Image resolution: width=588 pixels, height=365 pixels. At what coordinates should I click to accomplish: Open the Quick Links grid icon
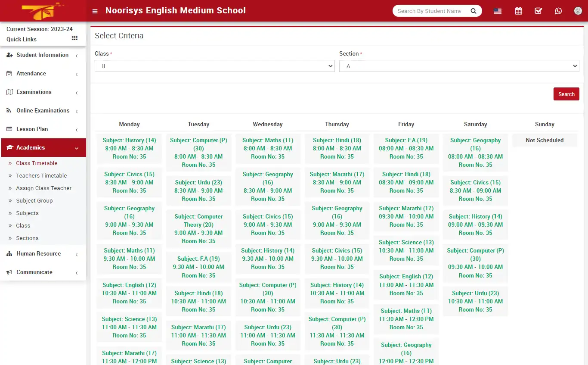(x=74, y=38)
